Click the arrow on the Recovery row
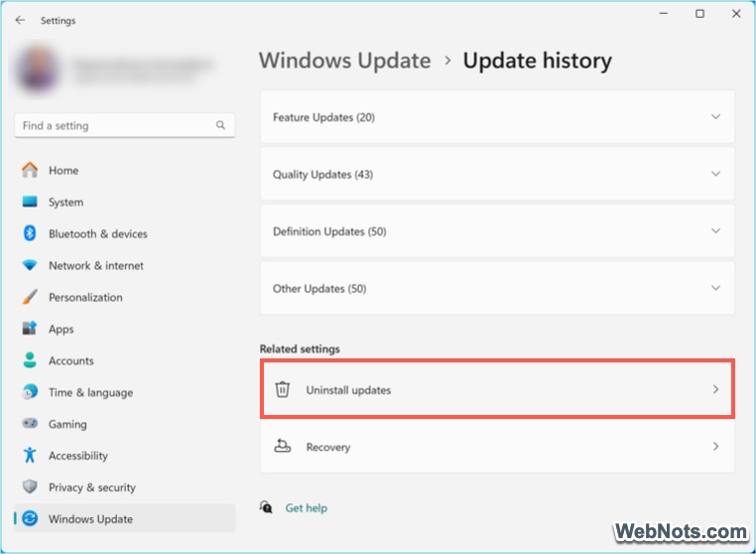Screen dimensions: 756x554 pyautogui.click(x=715, y=447)
